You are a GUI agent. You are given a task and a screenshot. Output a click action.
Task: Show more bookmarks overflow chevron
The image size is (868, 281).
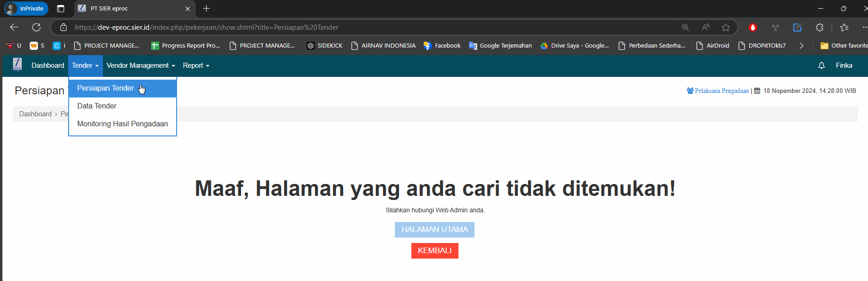pos(801,46)
